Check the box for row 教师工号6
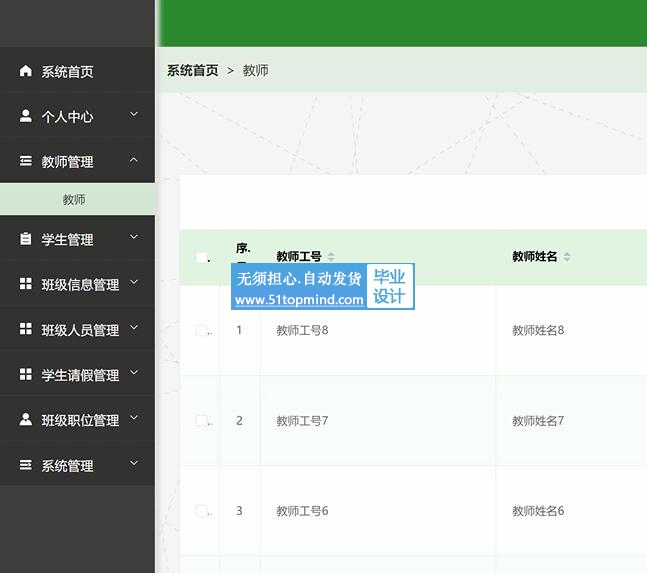The height and width of the screenshot is (573, 647). click(x=201, y=511)
